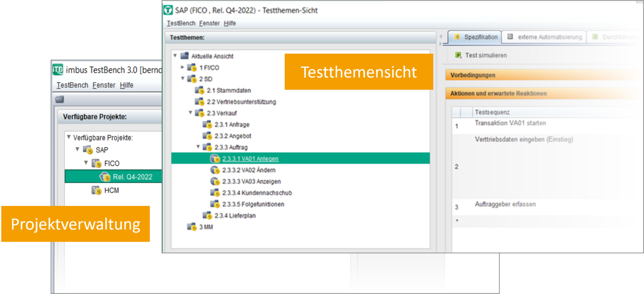Click the icon of 2.3.3.2 VA02 Ändern
644x294 pixels.
[x=215, y=170]
